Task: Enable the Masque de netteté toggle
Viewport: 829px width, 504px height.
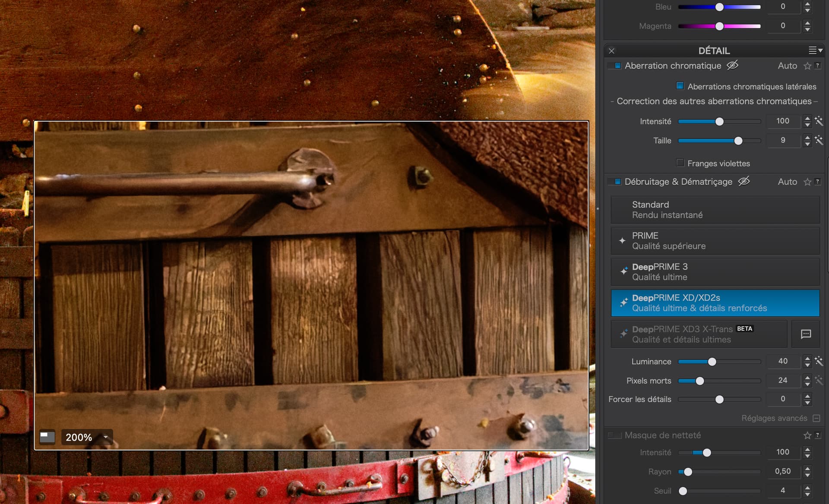Action: 614,435
